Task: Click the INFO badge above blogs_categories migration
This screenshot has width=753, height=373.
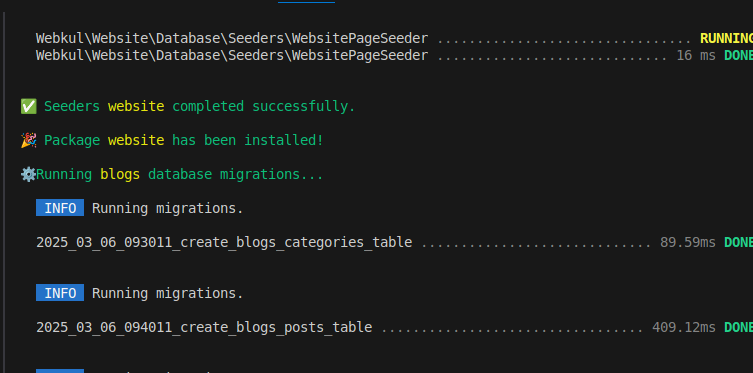Action: (60, 208)
